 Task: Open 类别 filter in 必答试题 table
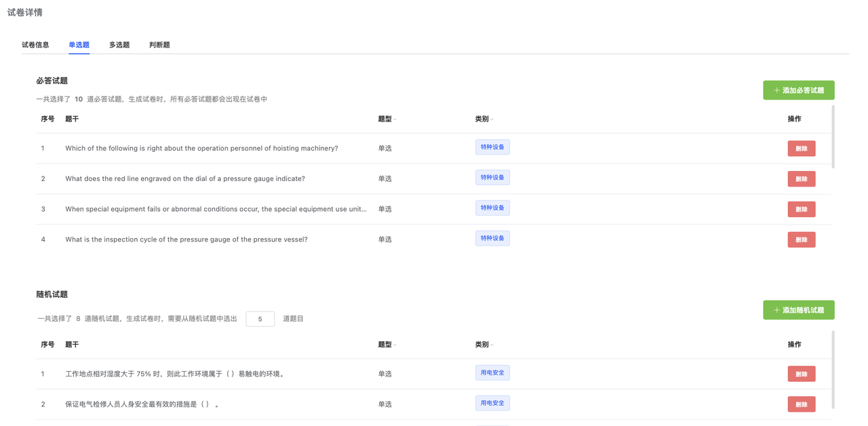click(x=492, y=119)
